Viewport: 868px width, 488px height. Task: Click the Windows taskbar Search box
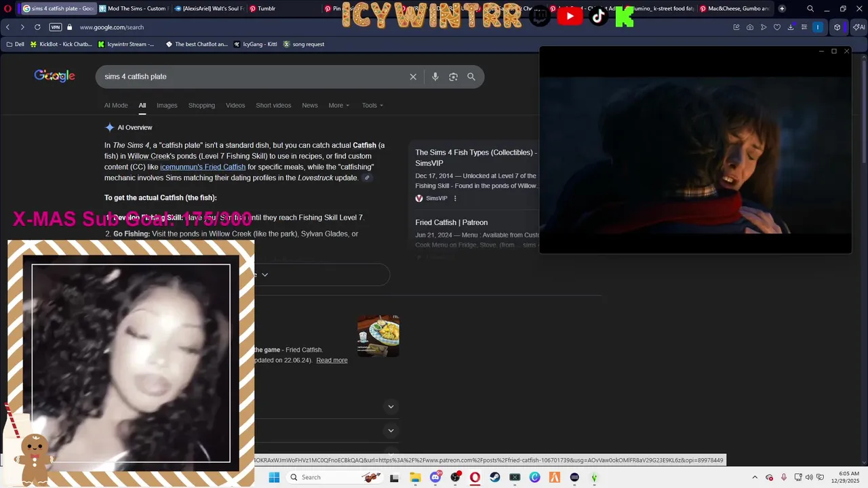coord(336,477)
